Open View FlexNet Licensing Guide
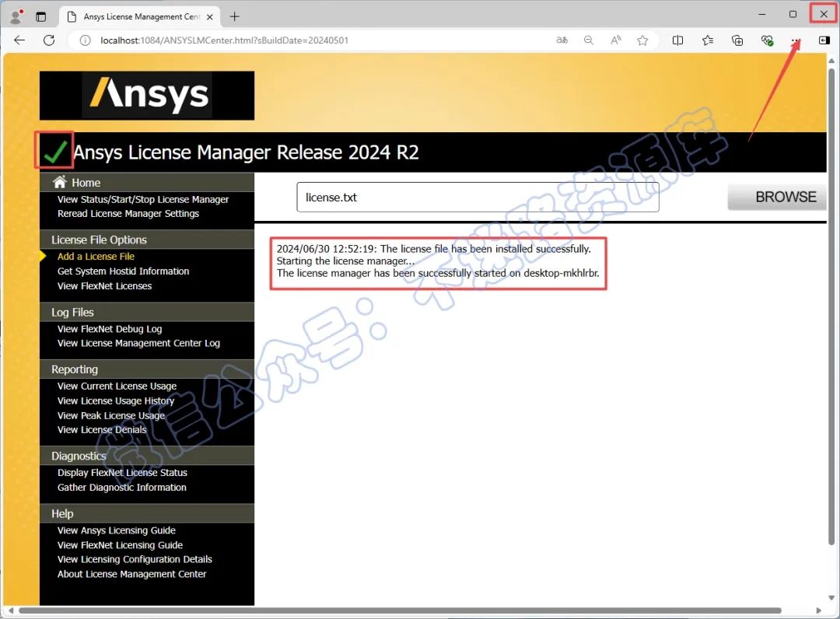840x619 pixels. coord(120,545)
